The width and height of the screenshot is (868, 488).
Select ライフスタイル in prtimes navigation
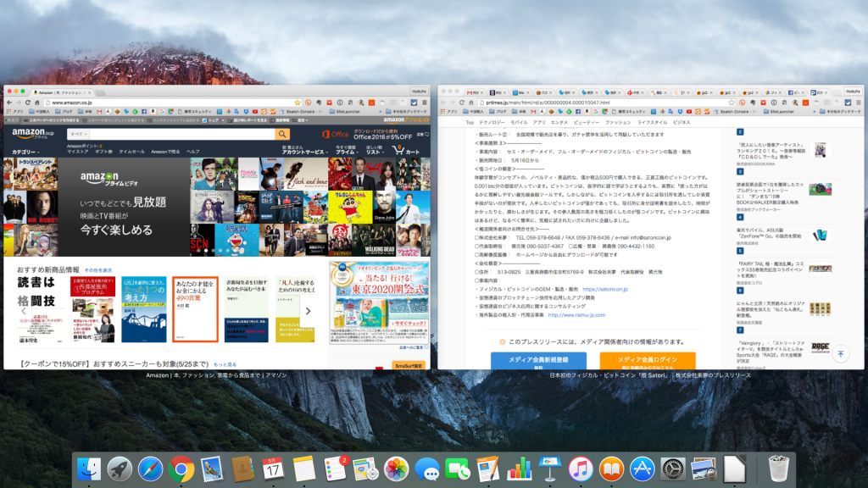tap(652, 122)
